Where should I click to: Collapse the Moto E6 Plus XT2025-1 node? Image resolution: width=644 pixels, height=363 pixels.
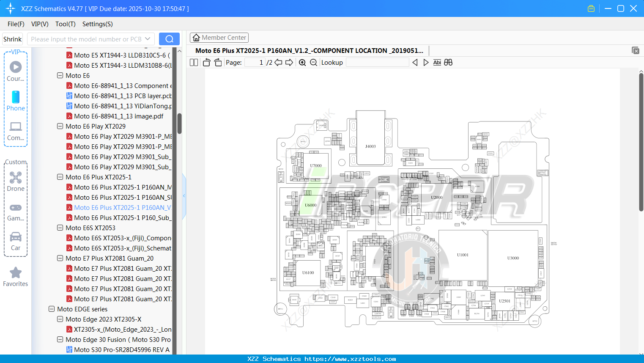[x=60, y=177]
